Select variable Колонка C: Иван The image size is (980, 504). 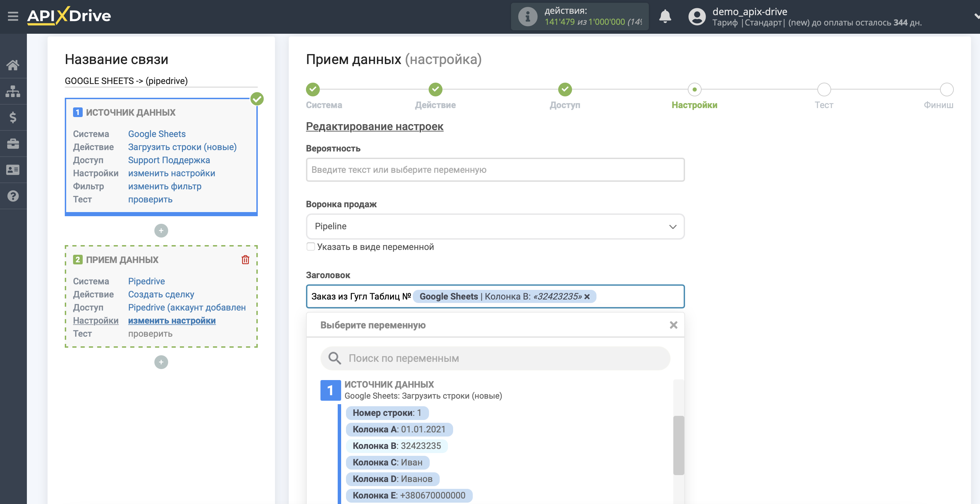[387, 463]
